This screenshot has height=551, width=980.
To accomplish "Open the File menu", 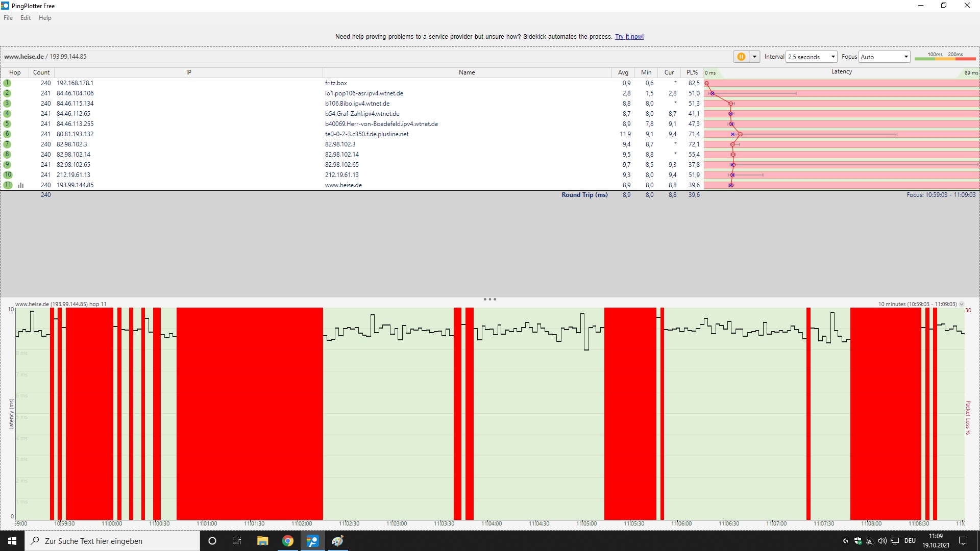I will 8,18.
